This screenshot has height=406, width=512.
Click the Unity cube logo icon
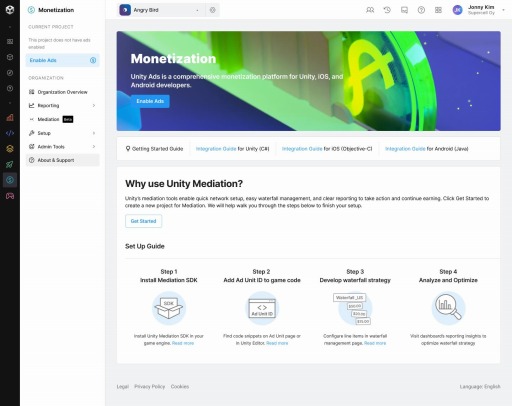[x=10, y=10]
